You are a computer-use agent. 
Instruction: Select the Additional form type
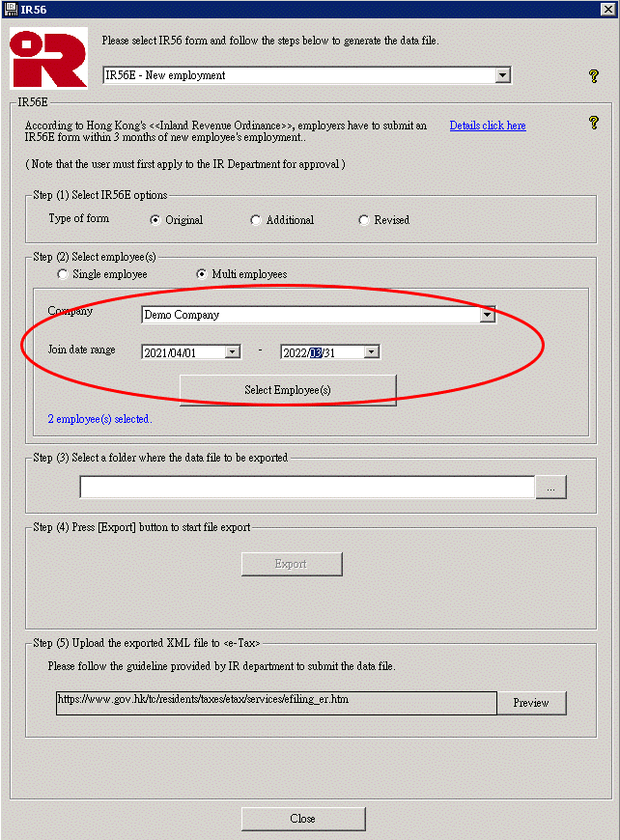click(x=255, y=220)
